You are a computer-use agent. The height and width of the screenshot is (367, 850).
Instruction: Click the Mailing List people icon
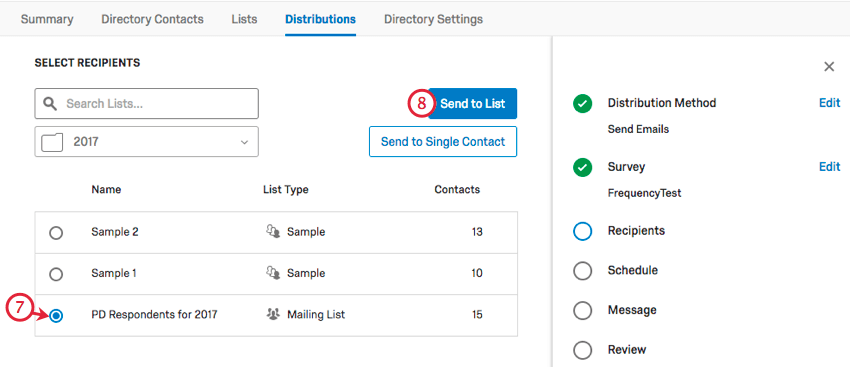point(273,314)
